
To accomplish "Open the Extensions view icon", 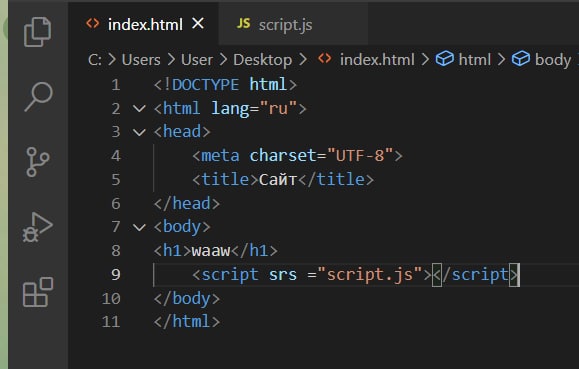I will tap(38, 292).
